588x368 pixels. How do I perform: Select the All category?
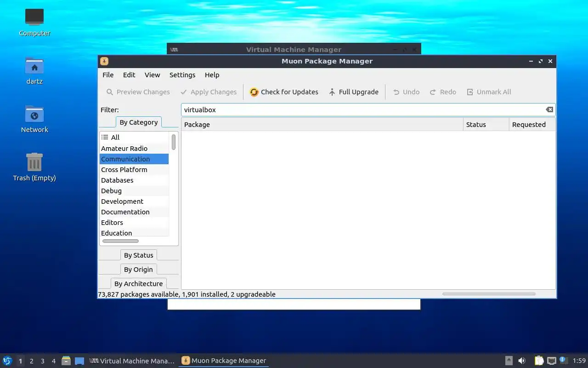(134, 138)
